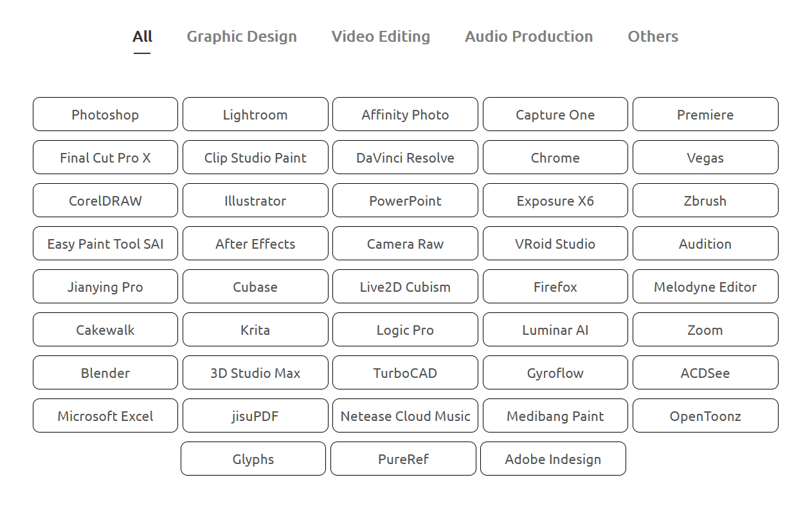Pick the Premiere button

point(705,114)
